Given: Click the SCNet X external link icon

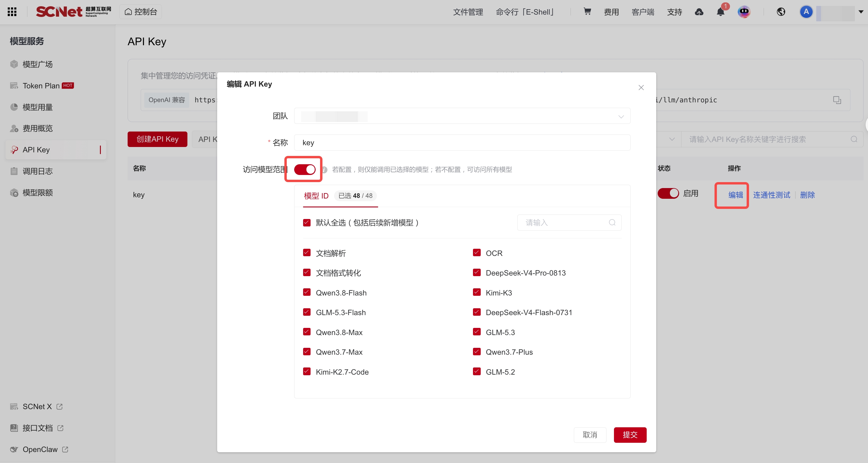Looking at the screenshot, I should coord(59,407).
